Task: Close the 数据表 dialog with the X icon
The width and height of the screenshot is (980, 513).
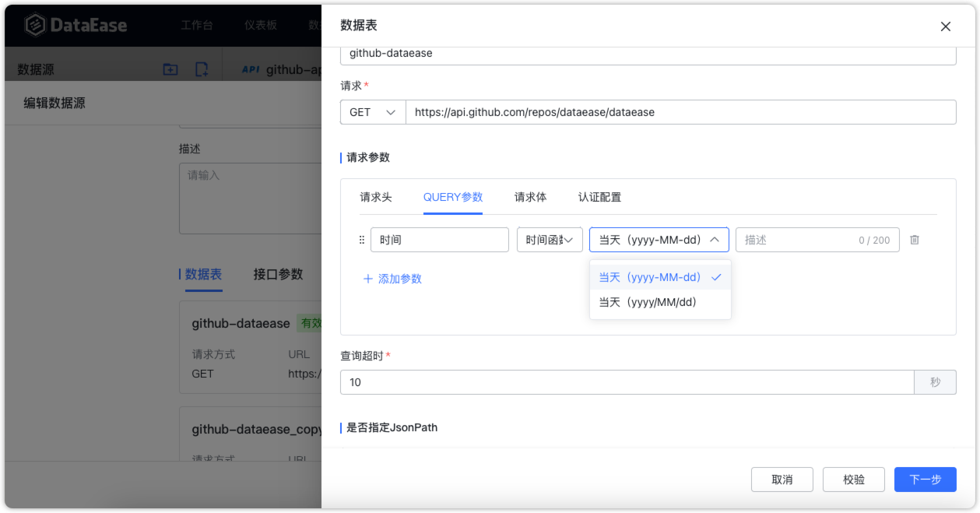Action: pos(945,26)
